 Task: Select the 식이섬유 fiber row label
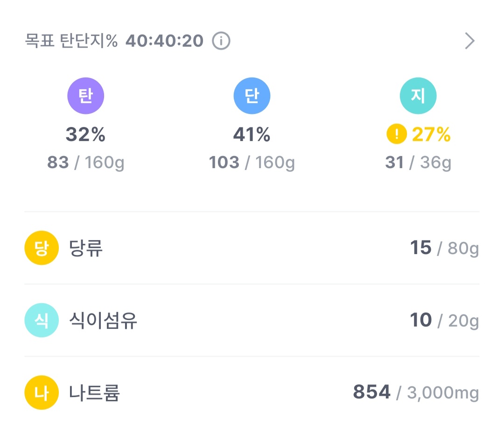click(x=103, y=320)
